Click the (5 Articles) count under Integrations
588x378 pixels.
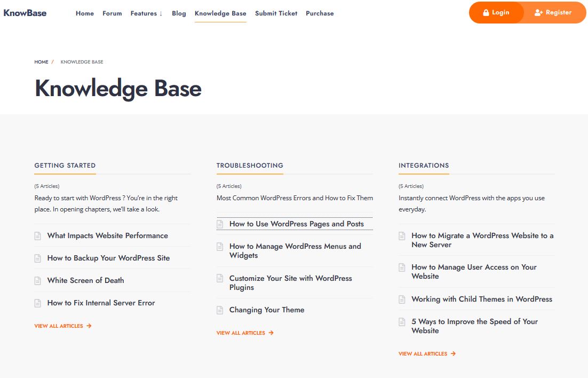[x=411, y=186]
